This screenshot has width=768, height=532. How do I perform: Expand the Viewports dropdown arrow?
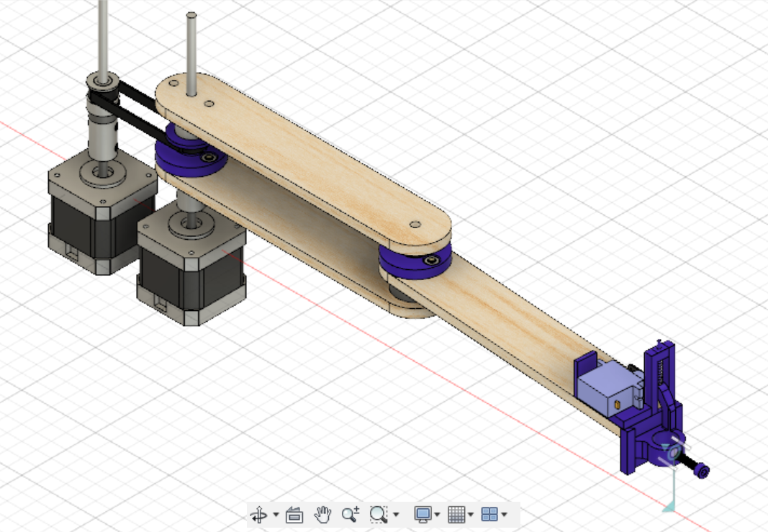505,516
